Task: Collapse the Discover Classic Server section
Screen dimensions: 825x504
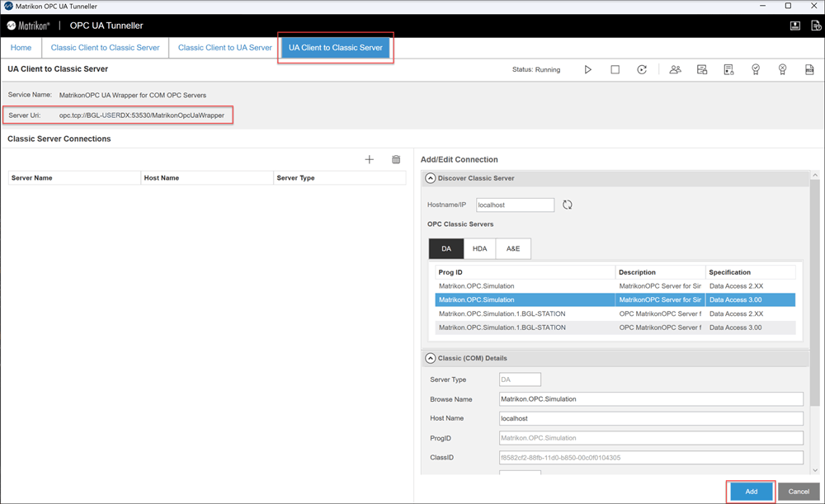Action: [x=431, y=178]
